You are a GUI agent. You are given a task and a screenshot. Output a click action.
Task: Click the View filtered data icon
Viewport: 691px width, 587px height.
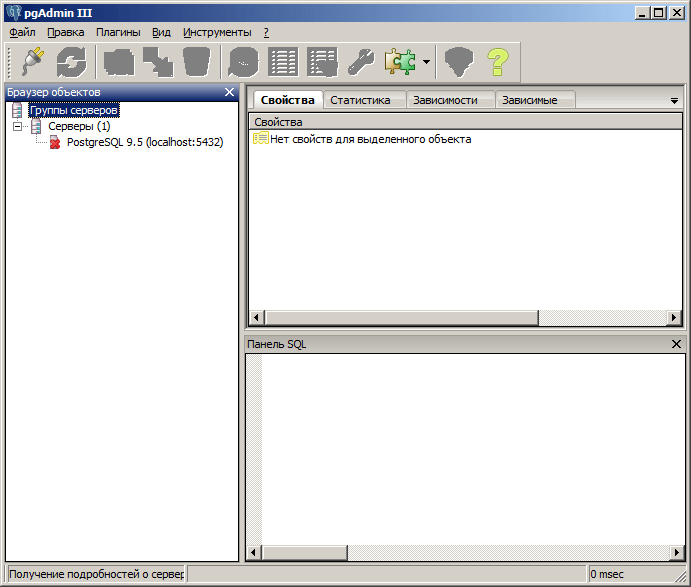pyautogui.click(x=322, y=62)
